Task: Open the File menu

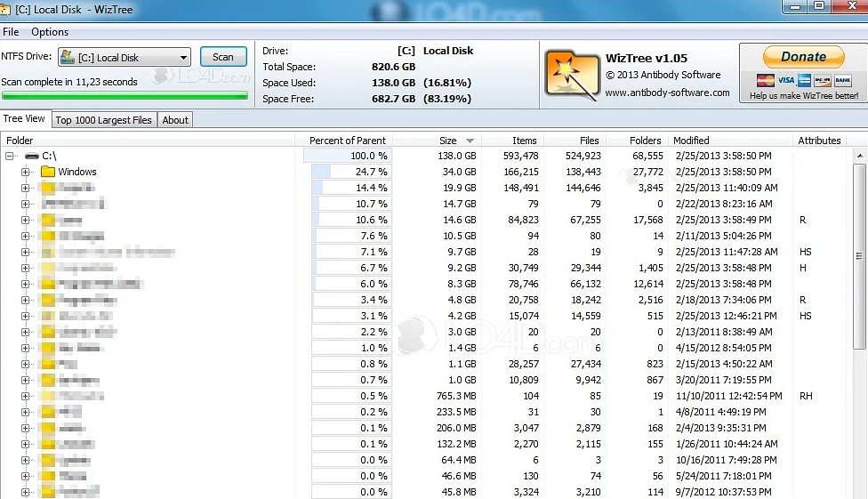Action: [x=11, y=32]
